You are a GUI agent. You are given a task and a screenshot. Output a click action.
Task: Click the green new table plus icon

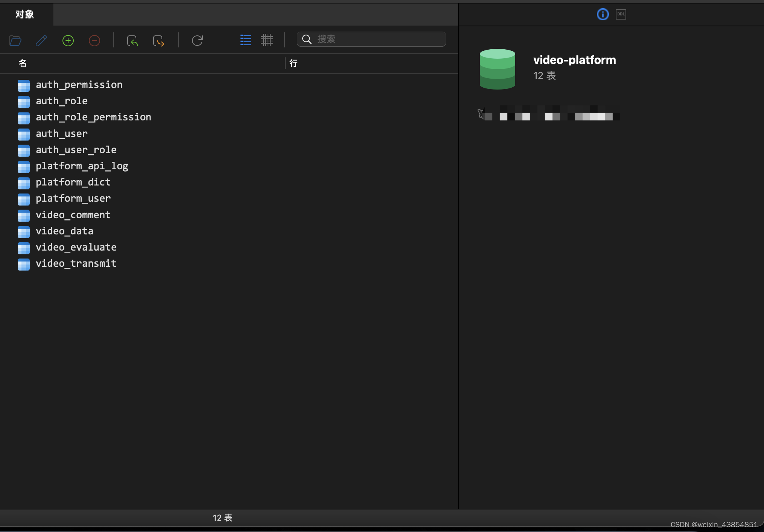(x=68, y=40)
